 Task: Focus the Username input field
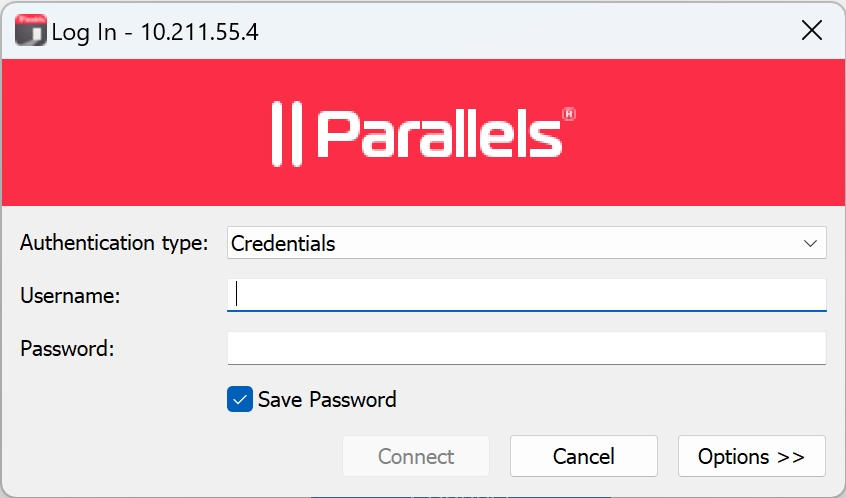pyautogui.click(x=526, y=294)
